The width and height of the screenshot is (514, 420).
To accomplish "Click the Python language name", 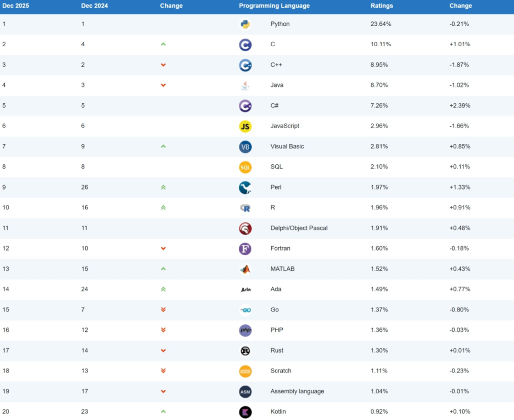I will point(280,24).
